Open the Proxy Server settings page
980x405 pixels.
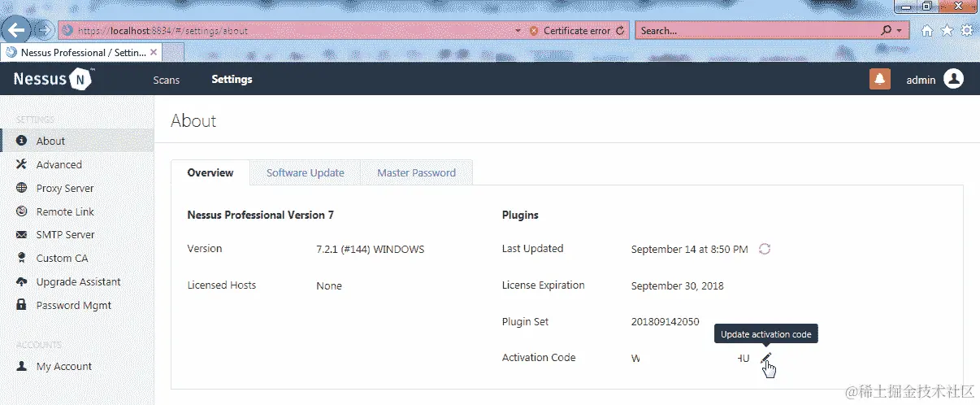tap(77, 188)
